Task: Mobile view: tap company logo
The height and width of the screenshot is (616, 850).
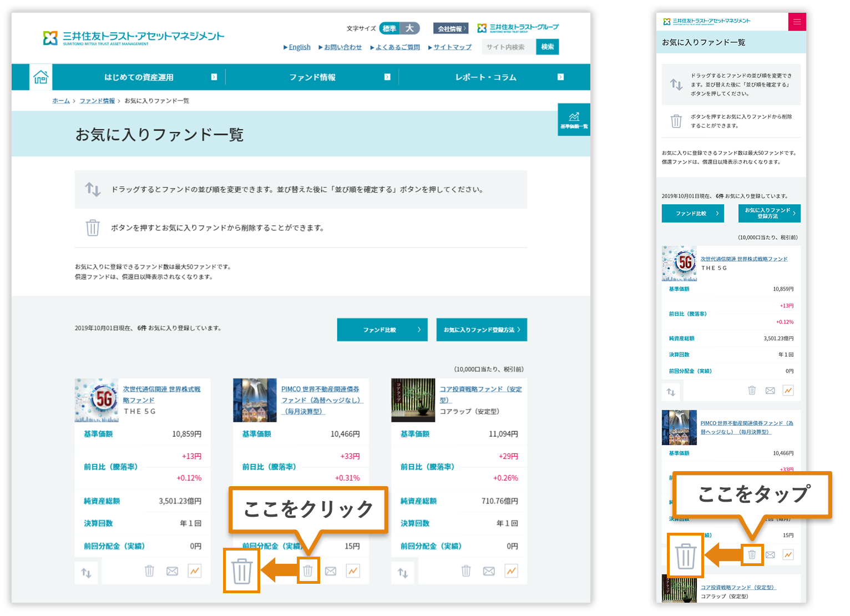Action: [x=707, y=22]
